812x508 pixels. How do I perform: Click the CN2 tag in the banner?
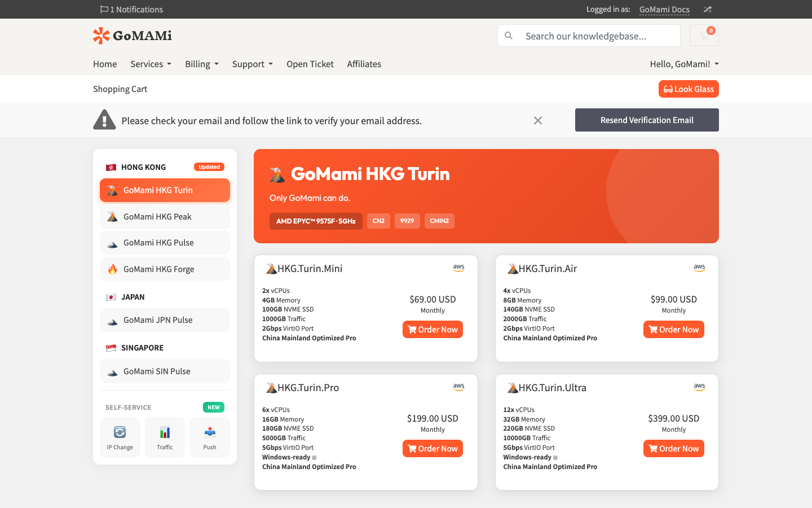point(378,221)
